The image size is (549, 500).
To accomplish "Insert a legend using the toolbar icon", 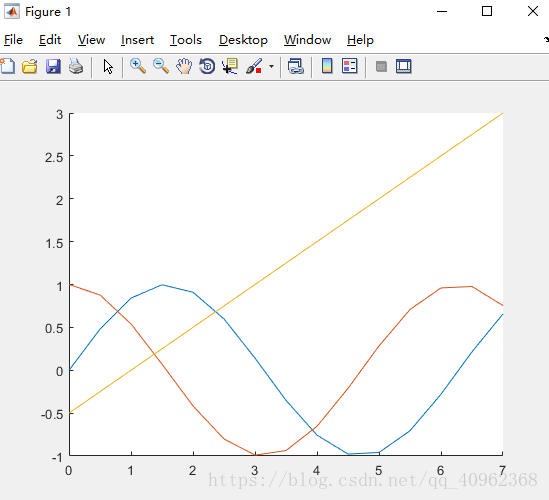I will [x=350, y=66].
